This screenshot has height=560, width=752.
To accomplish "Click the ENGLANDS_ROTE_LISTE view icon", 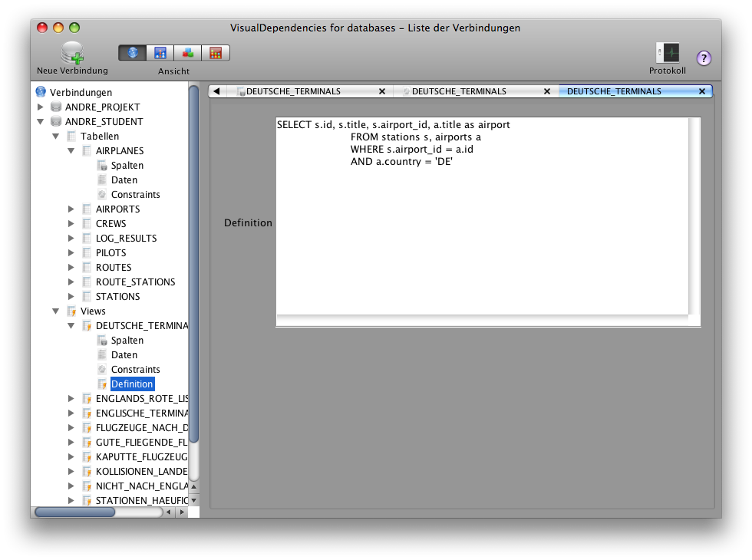I will click(x=87, y=398).
